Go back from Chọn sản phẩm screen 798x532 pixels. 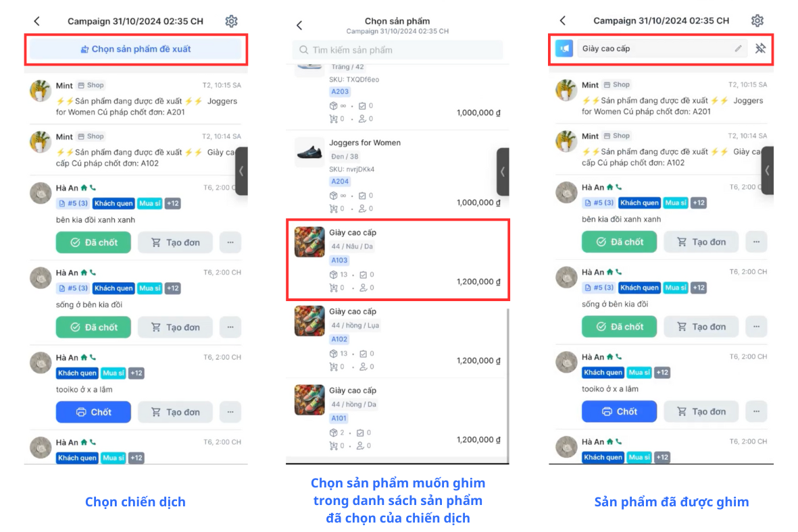[x=299, y=25]
